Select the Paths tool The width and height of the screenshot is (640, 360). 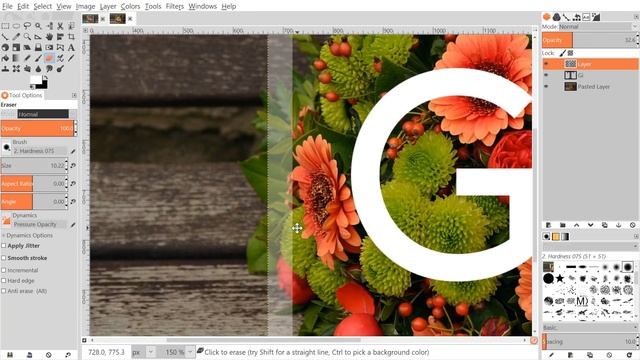click(5, 37)
